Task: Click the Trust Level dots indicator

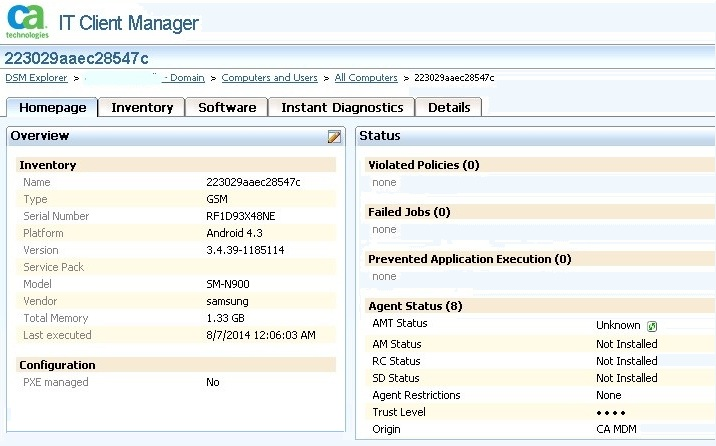Action: coord(611,412)
